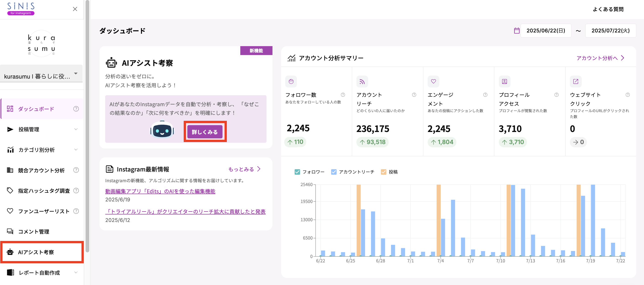
Task: Click the ファンユーザーリスト heart icon
Action: 10,211
